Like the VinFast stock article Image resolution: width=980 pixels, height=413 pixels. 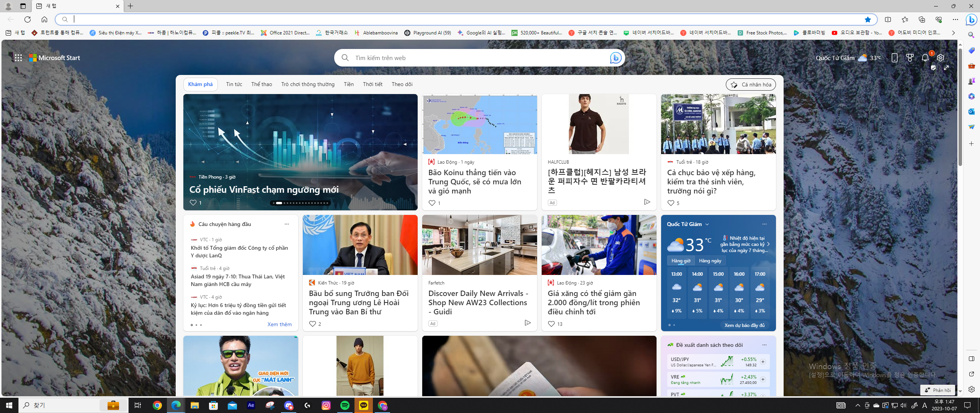click(193, 203)
